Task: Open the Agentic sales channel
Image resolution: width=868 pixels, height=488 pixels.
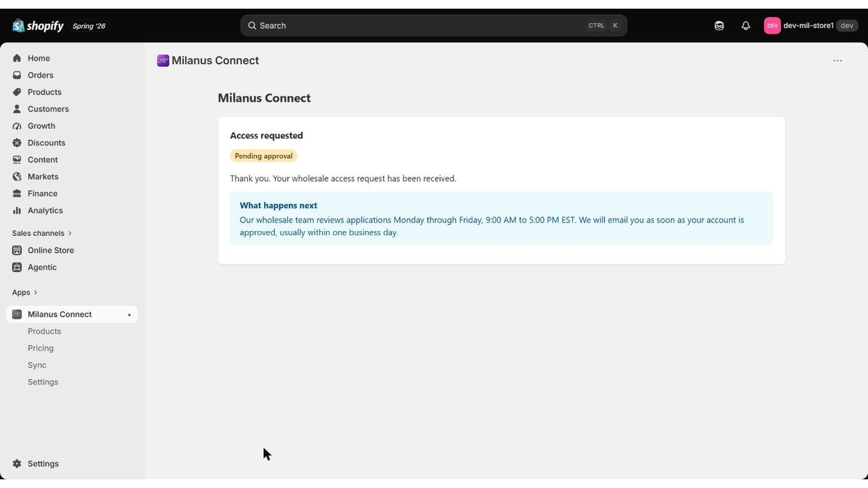Action: [72, 267]
